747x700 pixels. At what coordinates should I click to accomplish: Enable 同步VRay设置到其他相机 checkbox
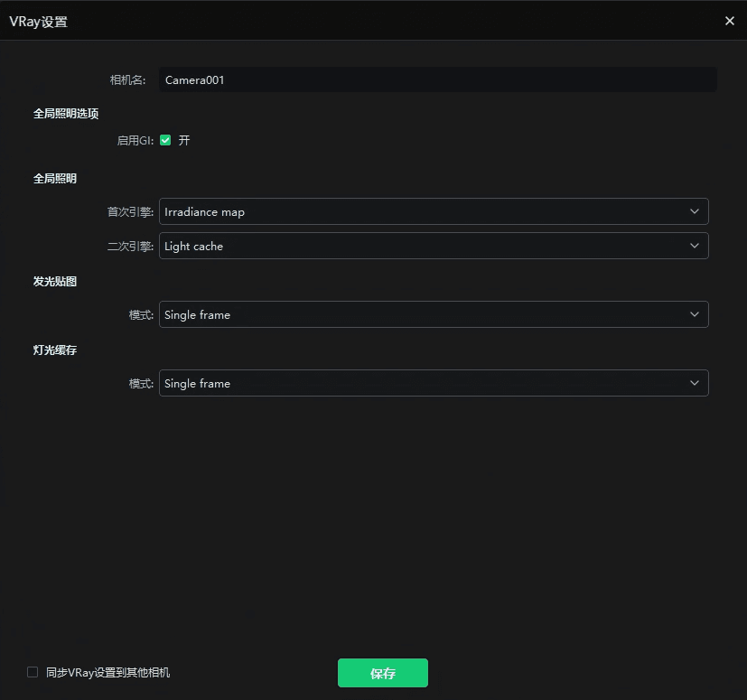pos(33,672)
